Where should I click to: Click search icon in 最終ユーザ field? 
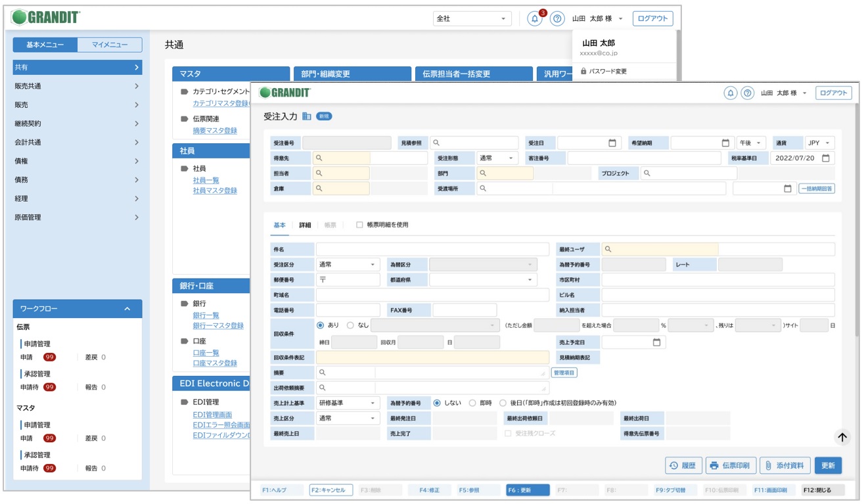(x=608, y=250)
